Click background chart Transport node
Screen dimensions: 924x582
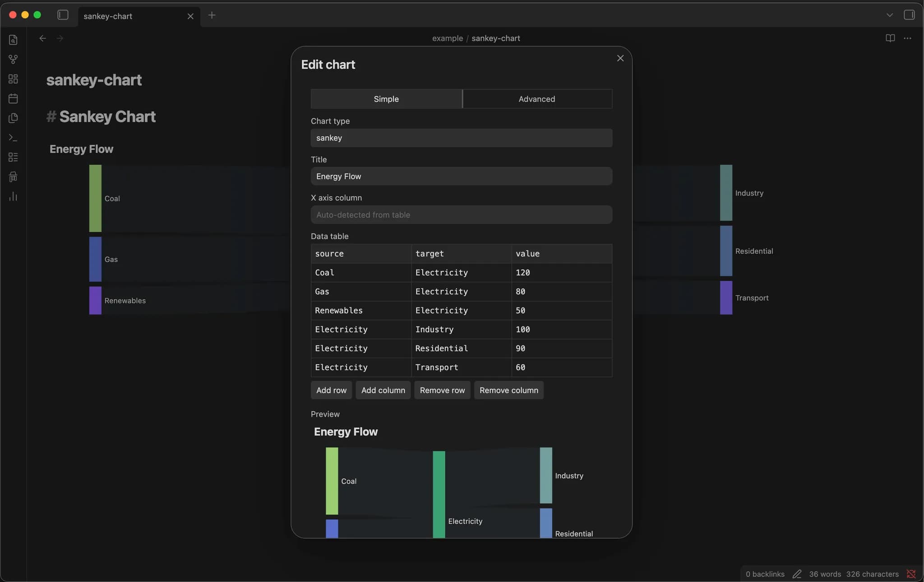(726, 298)
